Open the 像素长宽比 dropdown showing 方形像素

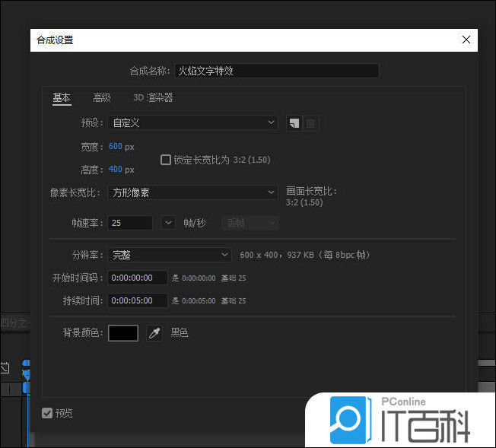(193, 192)
